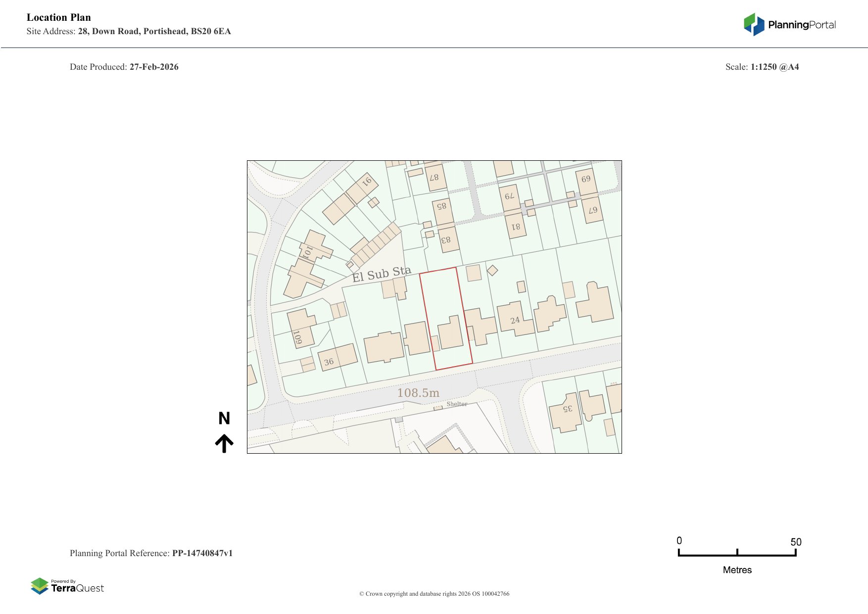This screenshot has height=614, width=868.
Task: Click the Planning Portal logo icon
Action: pyautogui.click(x=754, y=24)
